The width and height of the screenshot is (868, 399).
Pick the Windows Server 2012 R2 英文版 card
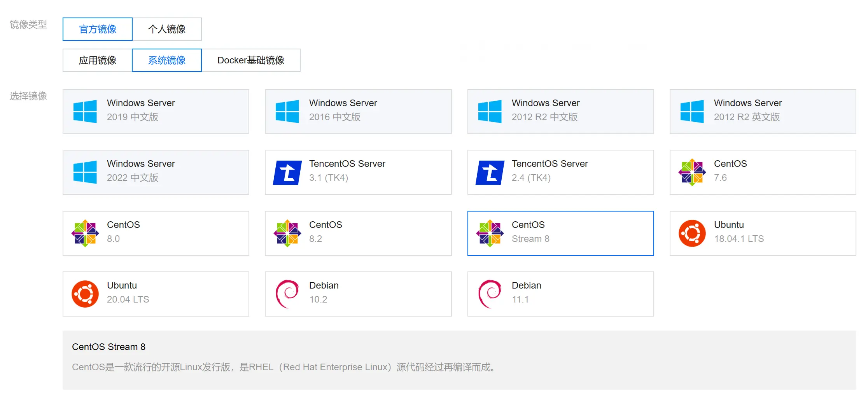click(x=763, y=112)
